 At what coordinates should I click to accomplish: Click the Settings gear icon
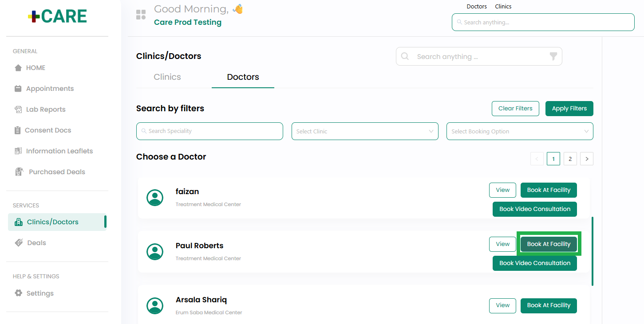pos(18,293)
